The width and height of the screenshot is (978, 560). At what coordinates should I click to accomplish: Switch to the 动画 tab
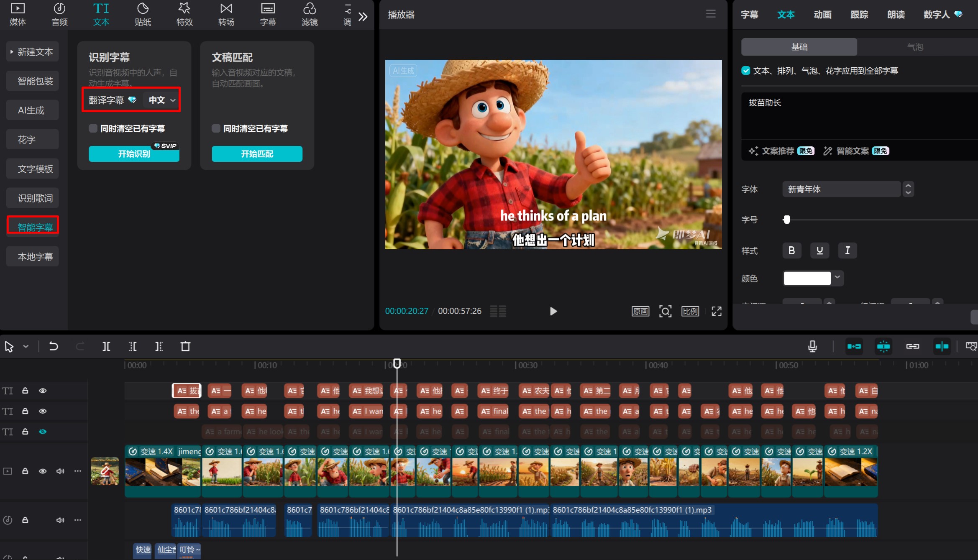coord(822,15)
